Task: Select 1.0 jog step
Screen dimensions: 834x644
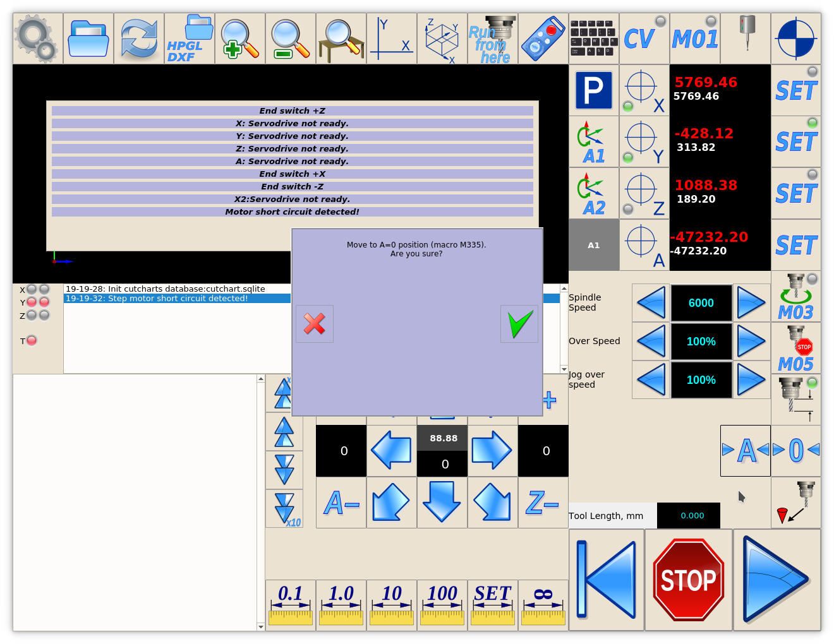Action: [341, 605]
